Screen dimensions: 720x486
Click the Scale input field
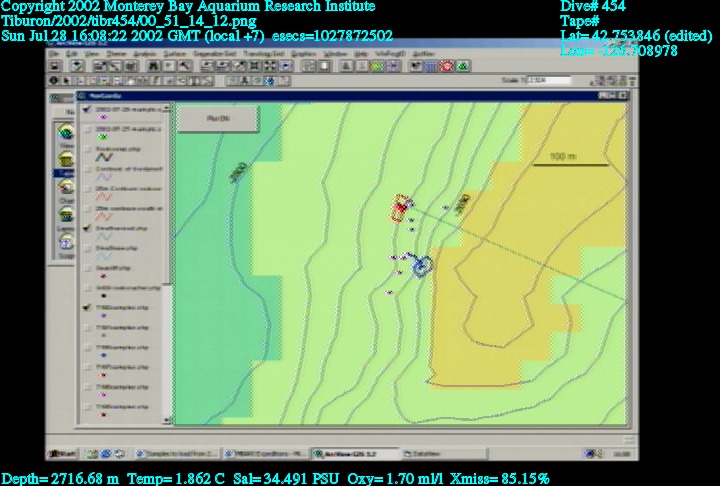coord(549,80)
